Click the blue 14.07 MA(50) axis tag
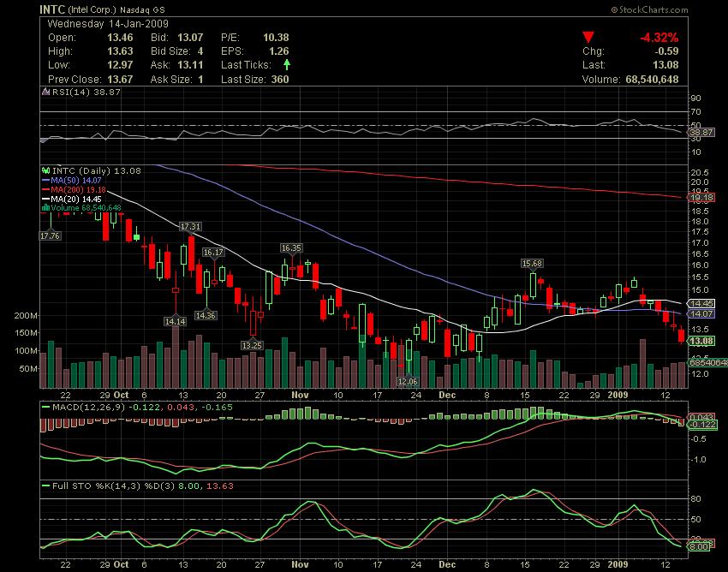Viewport: 728px width, 572px height. [x=701, y=314]
